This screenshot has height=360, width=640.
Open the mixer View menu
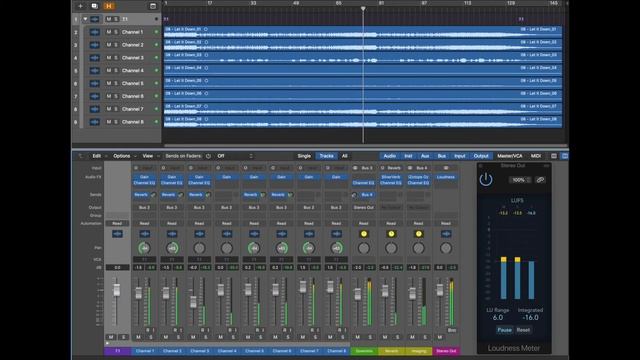click(x=147, y=156)
